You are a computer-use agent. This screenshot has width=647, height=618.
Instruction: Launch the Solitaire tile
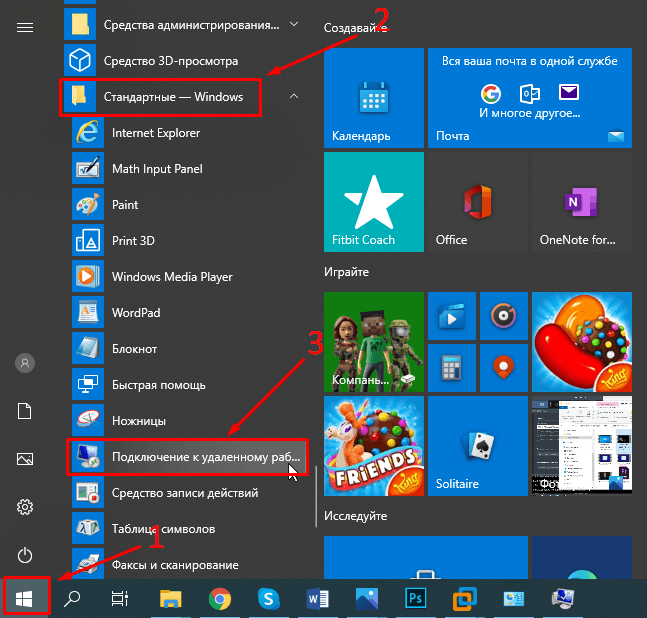point(477,446)
